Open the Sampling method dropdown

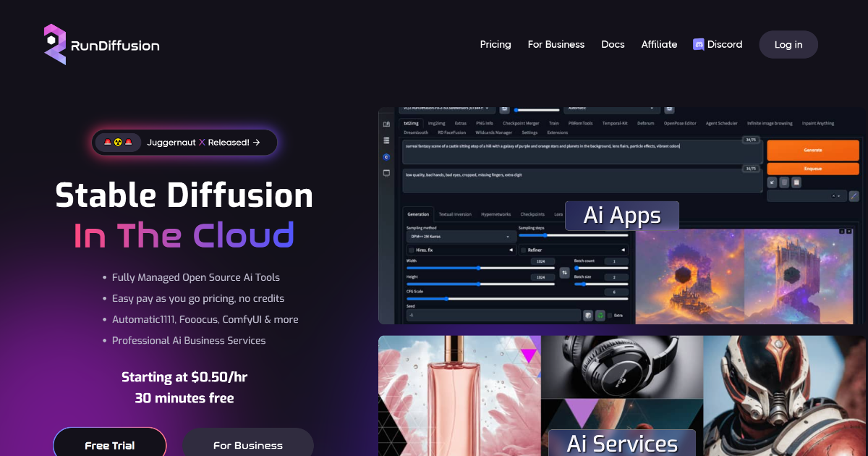pyautogui.click(x=461, y=237)
